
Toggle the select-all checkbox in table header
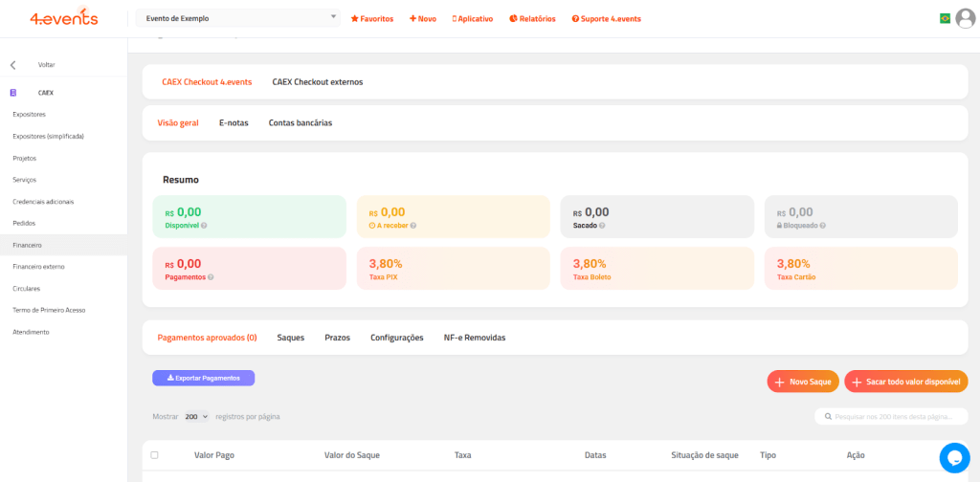tap(155, 455)
